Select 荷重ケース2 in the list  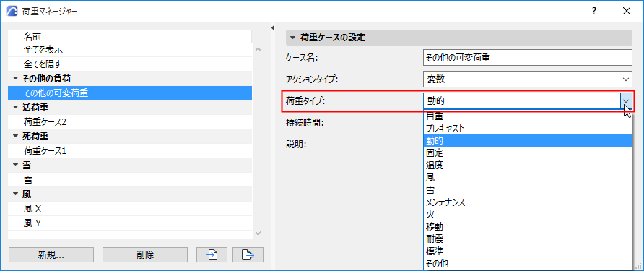point(130,121)
